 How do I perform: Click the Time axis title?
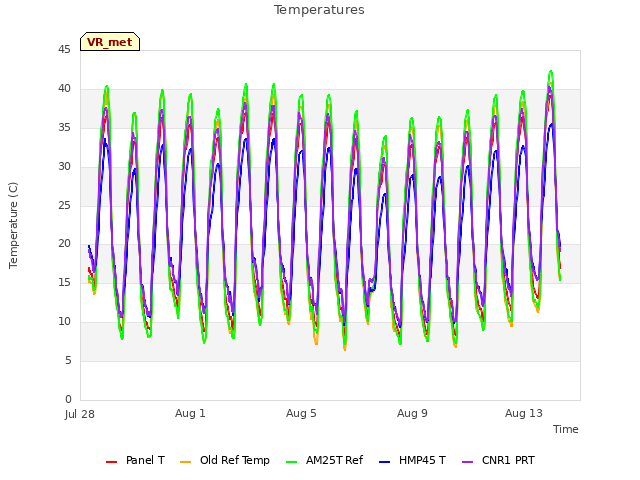pyautogui.click(x=566, y=429)
